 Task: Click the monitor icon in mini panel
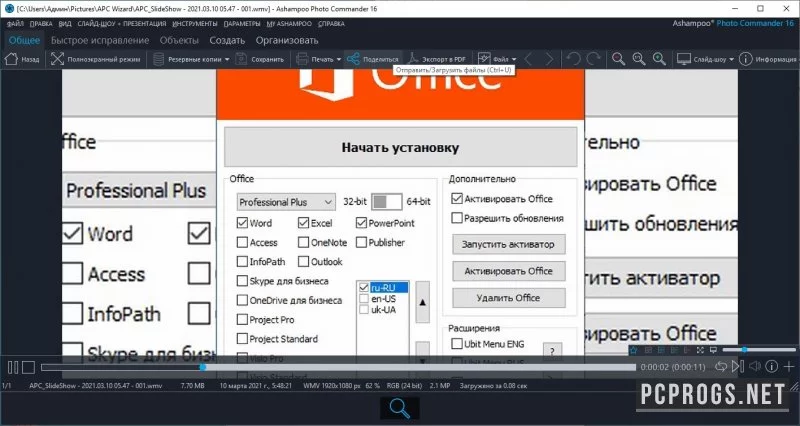[x=713, y=350]
